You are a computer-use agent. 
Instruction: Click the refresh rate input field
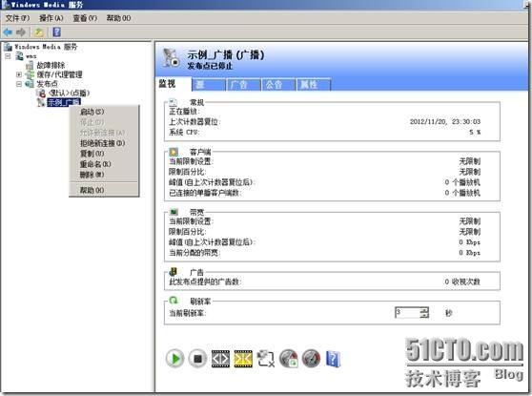[x=408, y=312]
